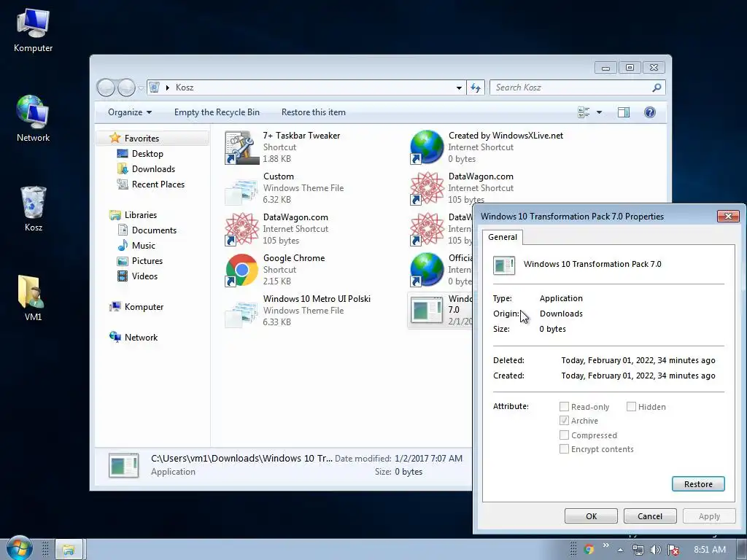Select Documents library

[153, 230]
